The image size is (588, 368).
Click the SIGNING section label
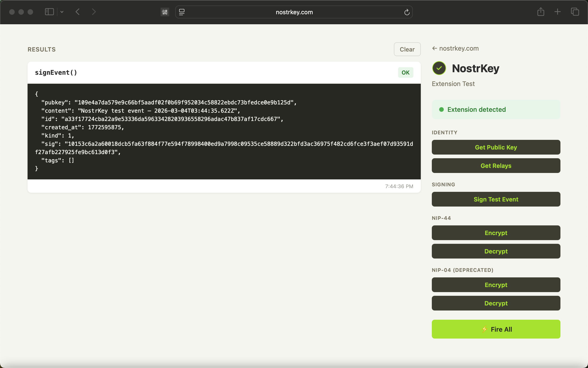(x=444, y=184)
